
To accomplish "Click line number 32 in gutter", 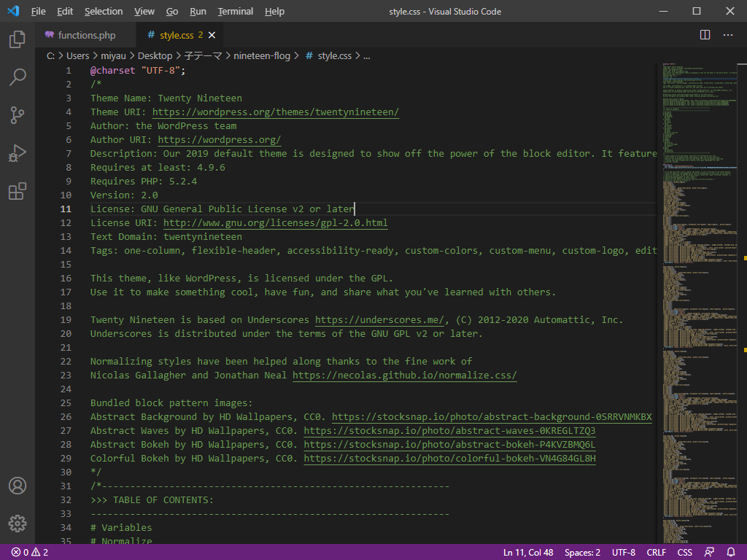I will coord(66,500).
